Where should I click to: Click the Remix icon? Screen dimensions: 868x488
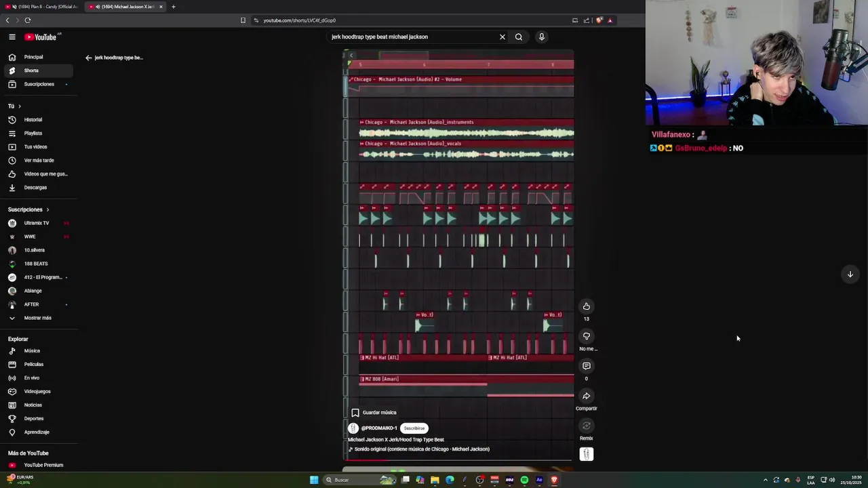pos(587,426)
